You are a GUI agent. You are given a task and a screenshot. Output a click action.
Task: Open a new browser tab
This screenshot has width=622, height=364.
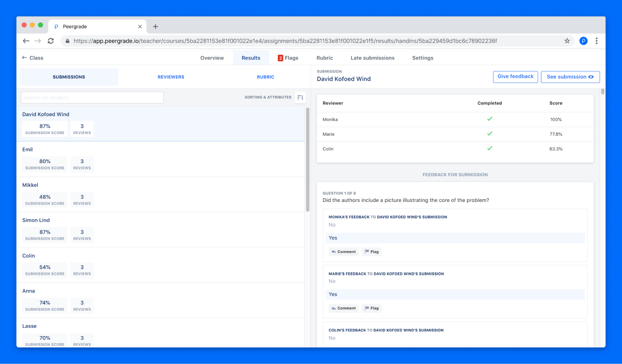coord(155,26)
